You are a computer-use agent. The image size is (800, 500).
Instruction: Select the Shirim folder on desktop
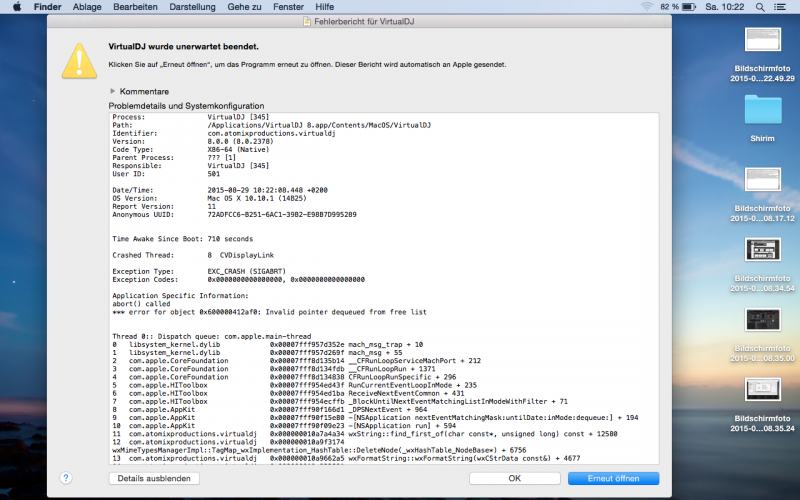(762, 119)
